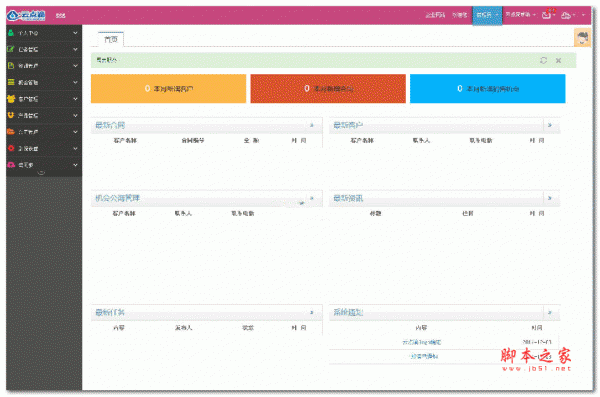Screen dimensions: 600x397
Task: Click 发布人 header in 最新任务 table
Action: pos(183,328)
